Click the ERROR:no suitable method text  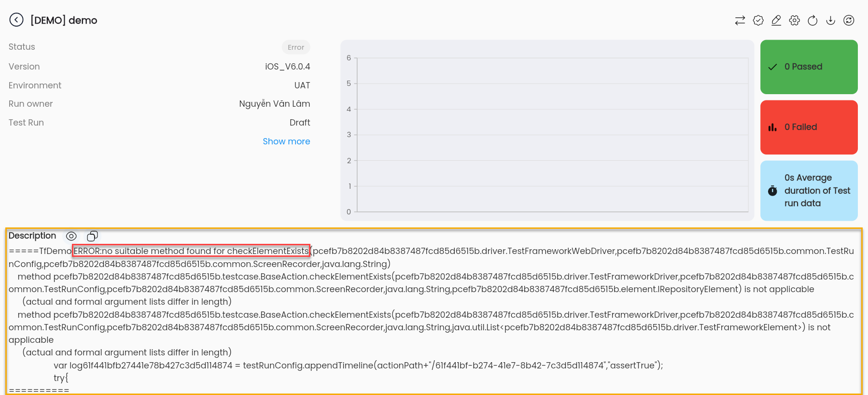coord(191,251)
